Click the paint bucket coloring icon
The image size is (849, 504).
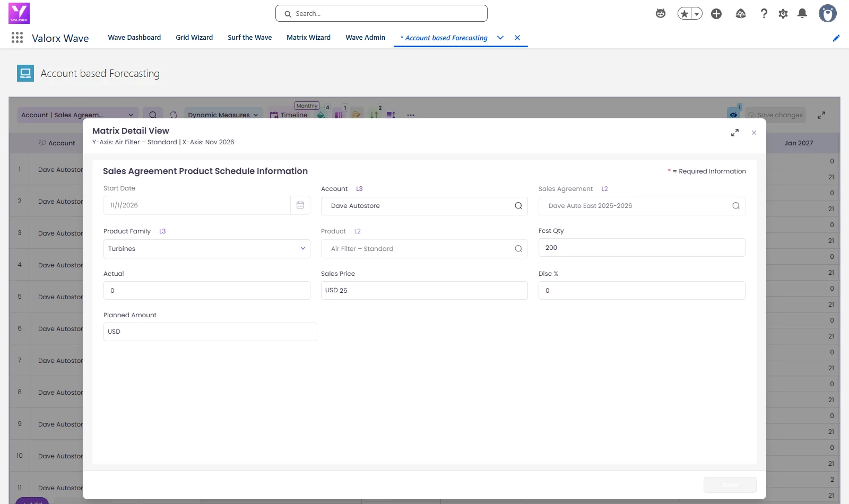[x=321, y=115]
